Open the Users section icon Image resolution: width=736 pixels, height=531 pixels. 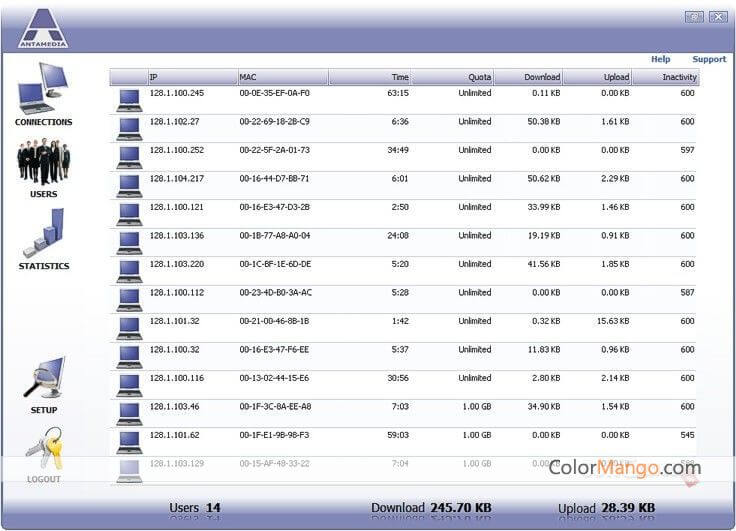click(x=43, y=162)
